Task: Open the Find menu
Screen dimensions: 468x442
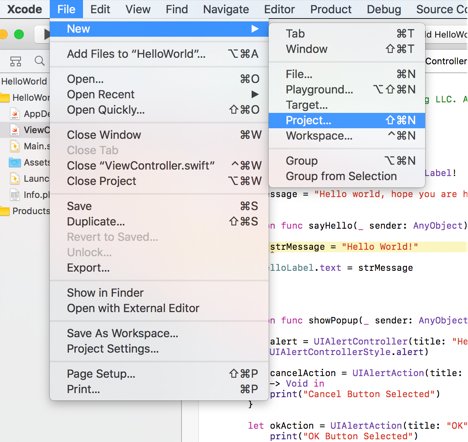Action: click(177, 9)
